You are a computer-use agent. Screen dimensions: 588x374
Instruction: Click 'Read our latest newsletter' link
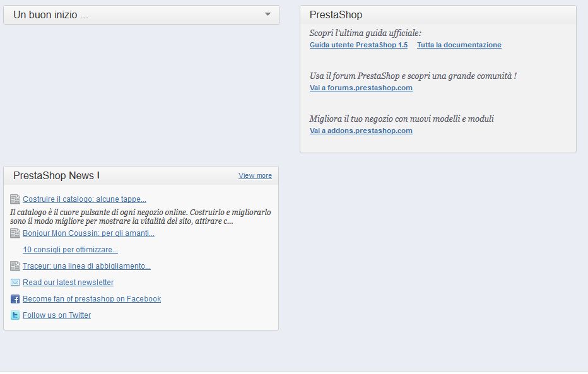[x=68, y=283]
